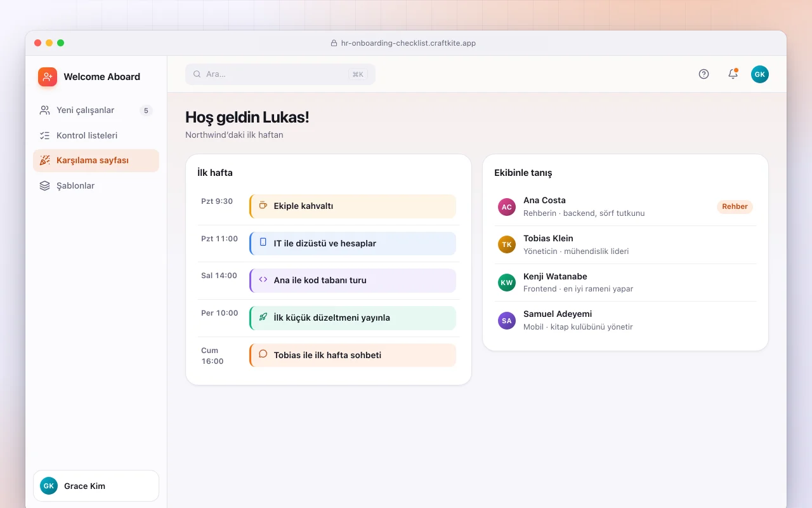
Task: Open Yeni çalışanlar in sidebar
Action: [96, 110]
